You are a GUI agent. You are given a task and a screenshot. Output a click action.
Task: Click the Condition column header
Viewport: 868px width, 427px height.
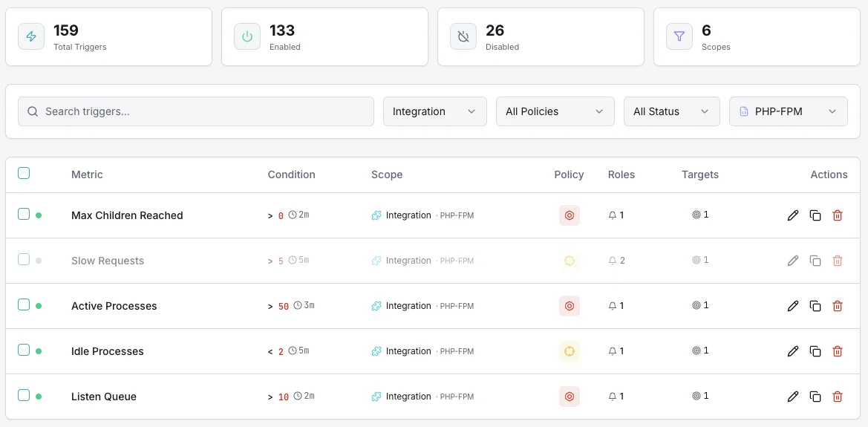291,175
